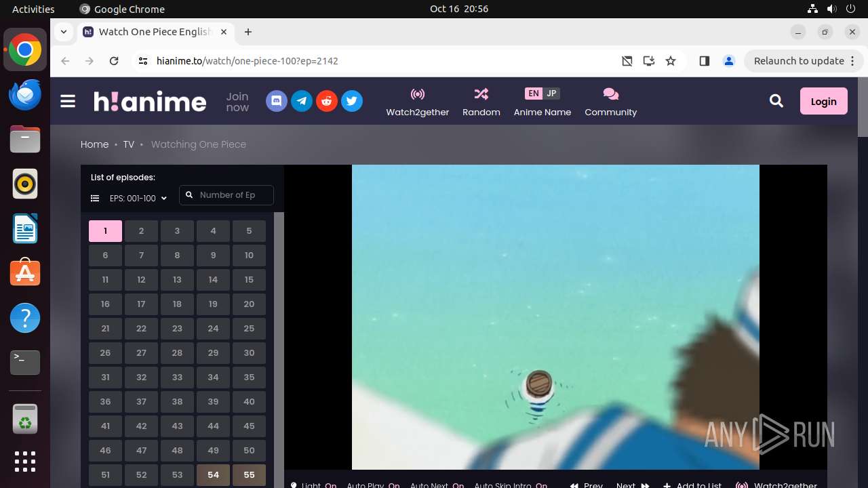Toggle Auto Skip Intro setting

pyautogui.click(x=511, y=484)
